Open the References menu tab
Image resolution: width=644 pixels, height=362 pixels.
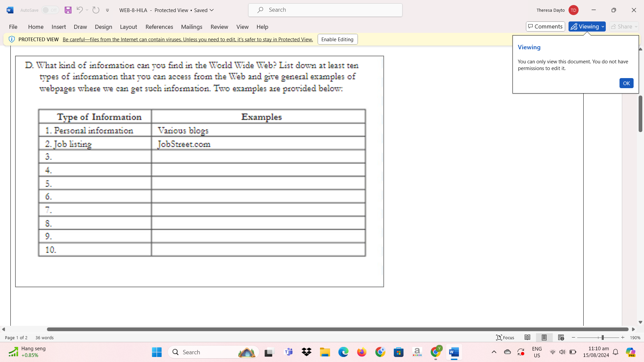click(159, 26)
